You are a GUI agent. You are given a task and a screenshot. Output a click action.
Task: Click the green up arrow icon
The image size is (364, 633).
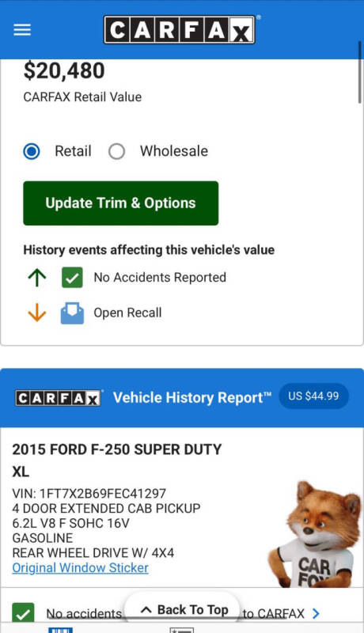click(37, 278)
